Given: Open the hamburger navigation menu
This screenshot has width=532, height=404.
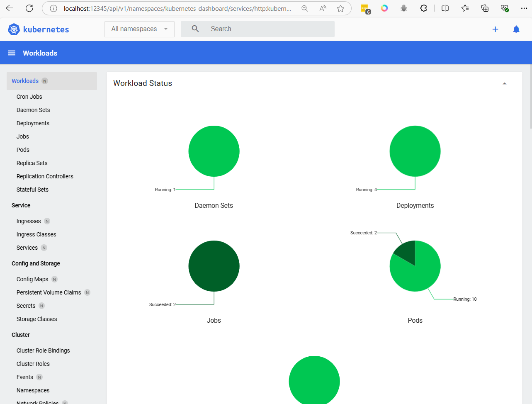Looking at the screenshot, I should point(12,53).
